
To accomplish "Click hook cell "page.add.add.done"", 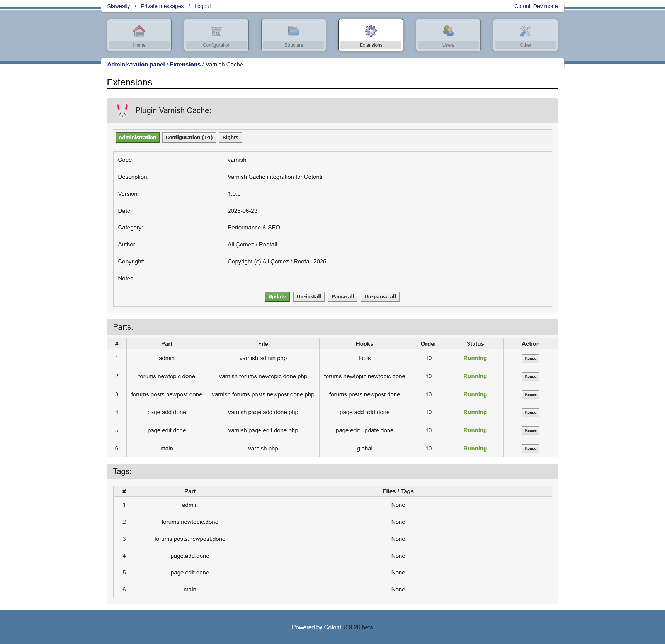I will (x=364, y=412).
